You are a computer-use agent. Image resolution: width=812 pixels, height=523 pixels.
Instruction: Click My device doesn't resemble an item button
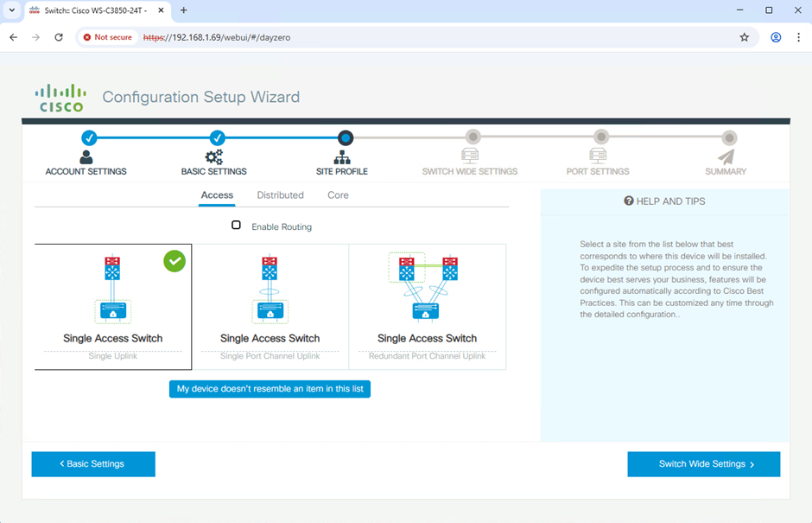270,389
